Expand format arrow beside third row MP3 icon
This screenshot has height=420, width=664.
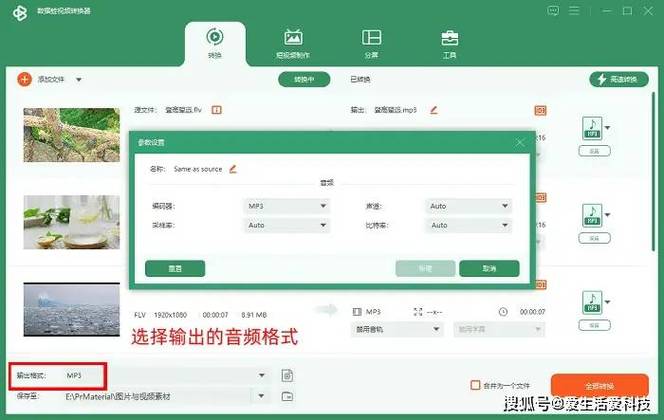[x=608, y=302]
